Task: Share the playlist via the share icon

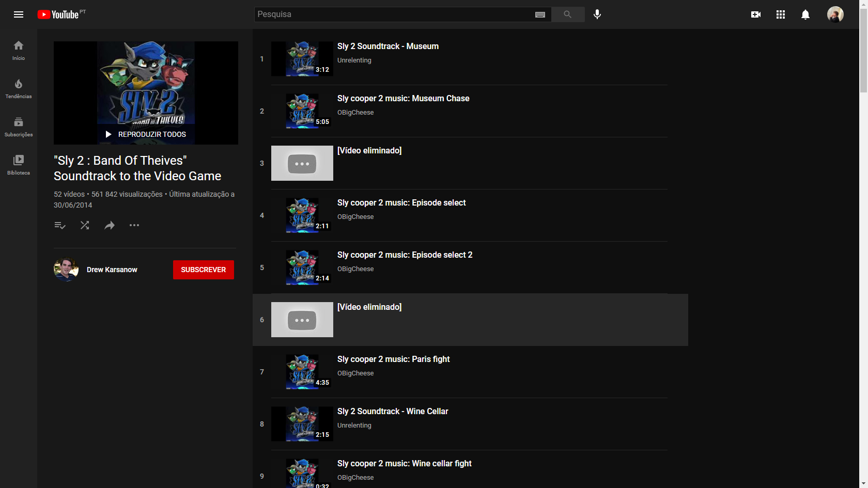Action: click(110, 225)
